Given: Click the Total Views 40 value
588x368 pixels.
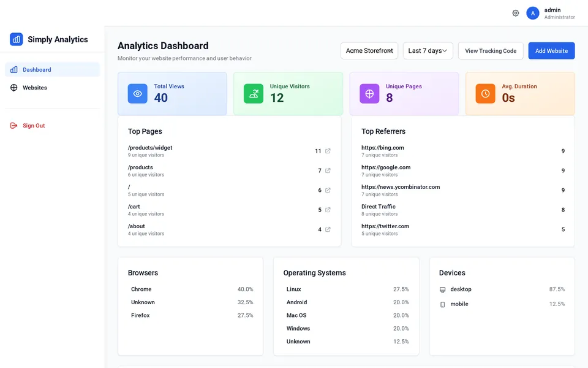Looking at the screenshot, I should pyautogui.click(x=161, y=98).
